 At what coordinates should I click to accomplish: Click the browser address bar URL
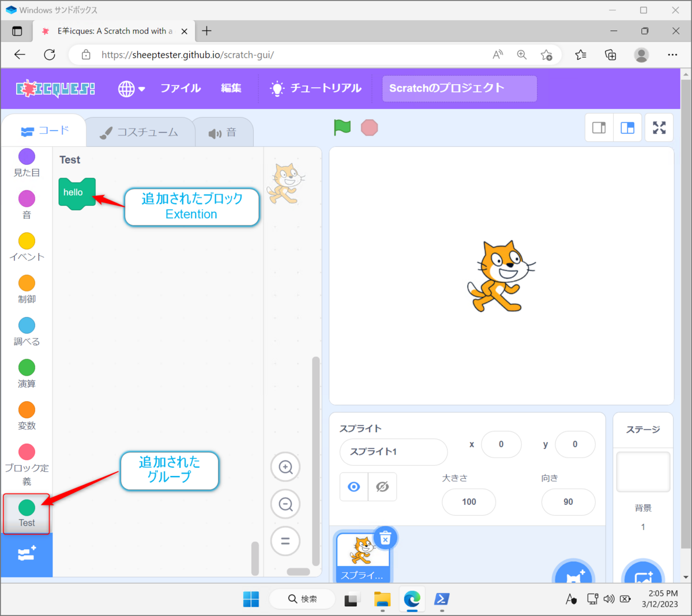pos(187,55)
